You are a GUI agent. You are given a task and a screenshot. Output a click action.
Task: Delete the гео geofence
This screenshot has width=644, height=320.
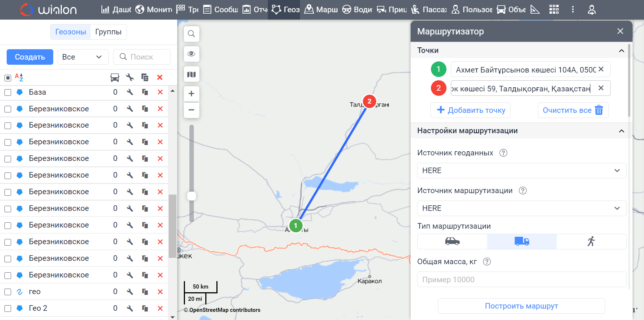click(x=160, y=292)
